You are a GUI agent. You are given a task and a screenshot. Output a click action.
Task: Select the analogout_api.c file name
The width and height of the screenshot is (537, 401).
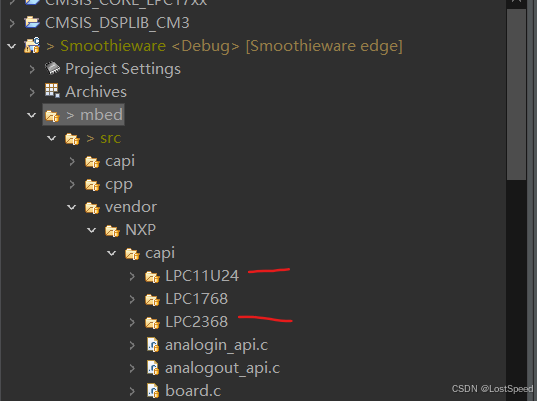(x=223, y=368)
